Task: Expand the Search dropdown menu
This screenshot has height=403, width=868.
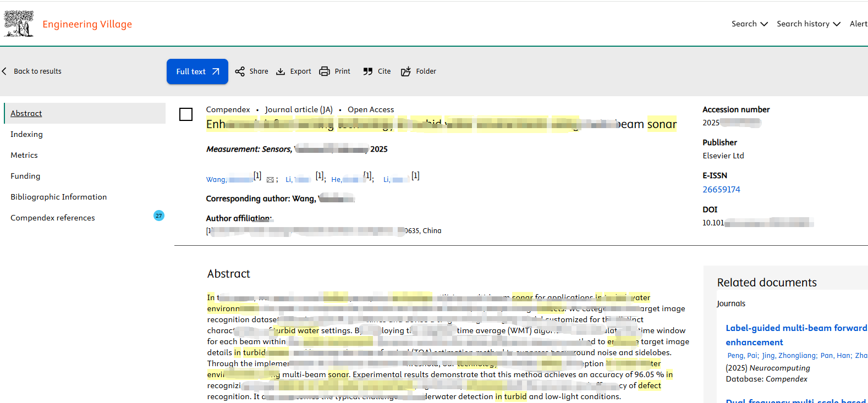Action: pyautogui.click(x=749, y=24)
